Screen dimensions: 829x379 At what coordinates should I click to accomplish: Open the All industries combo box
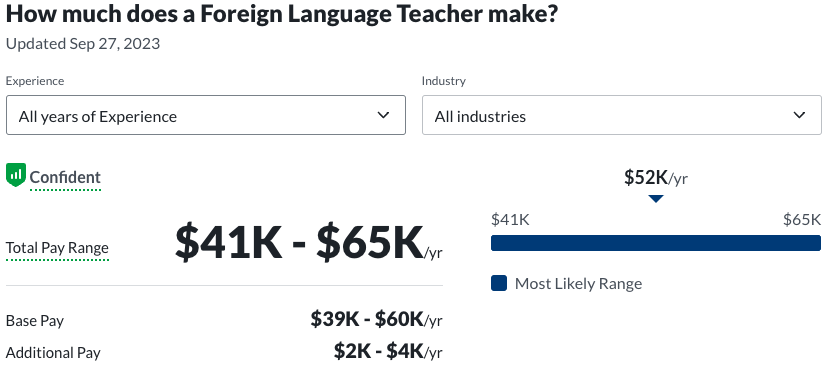(x=622, y=115)
